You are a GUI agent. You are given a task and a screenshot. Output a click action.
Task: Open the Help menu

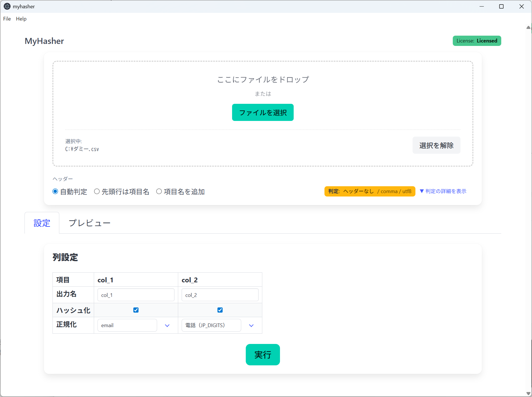click(21, 19)
